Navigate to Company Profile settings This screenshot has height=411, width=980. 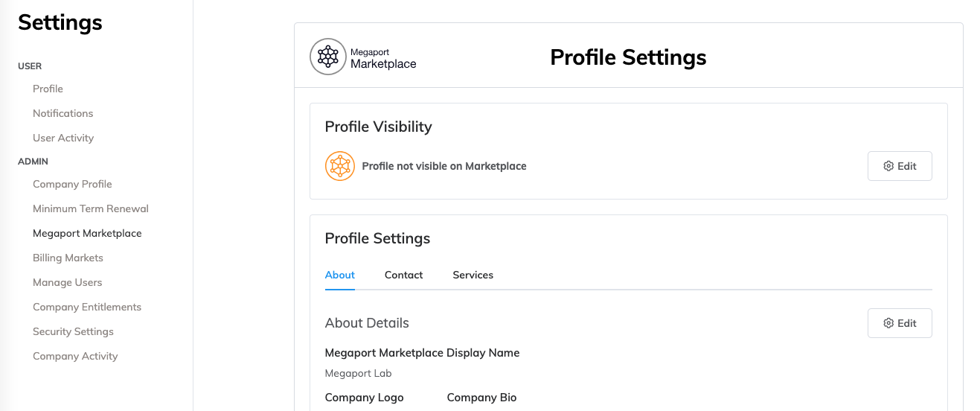pyautogui.click(x=72, y=184)
